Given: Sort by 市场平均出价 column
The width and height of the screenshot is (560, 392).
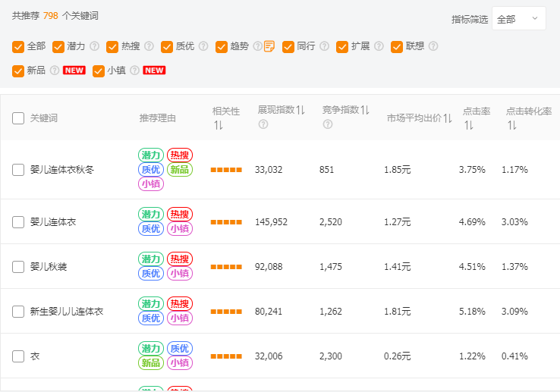Looking at the screenshot, I should point(448,118).
